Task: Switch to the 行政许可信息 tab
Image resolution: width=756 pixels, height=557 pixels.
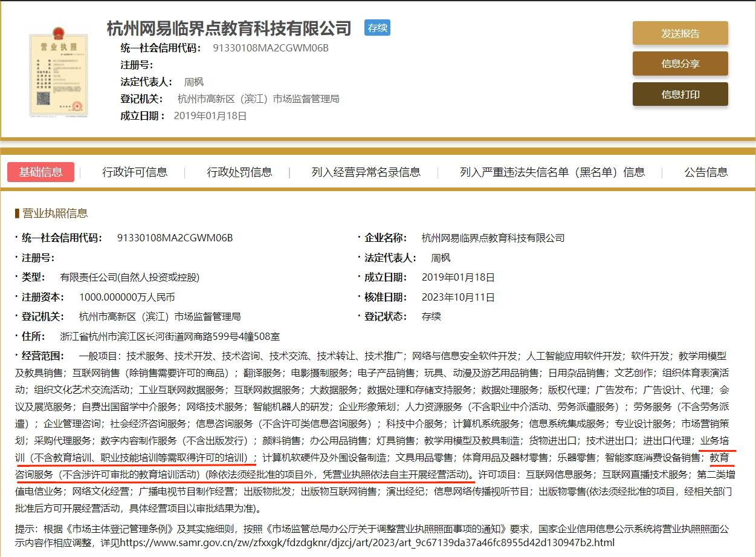Action: (x=135, y=172)
